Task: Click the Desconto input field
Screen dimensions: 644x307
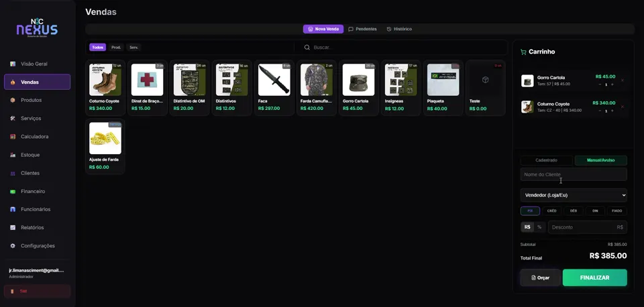Action: click(588, 227)
